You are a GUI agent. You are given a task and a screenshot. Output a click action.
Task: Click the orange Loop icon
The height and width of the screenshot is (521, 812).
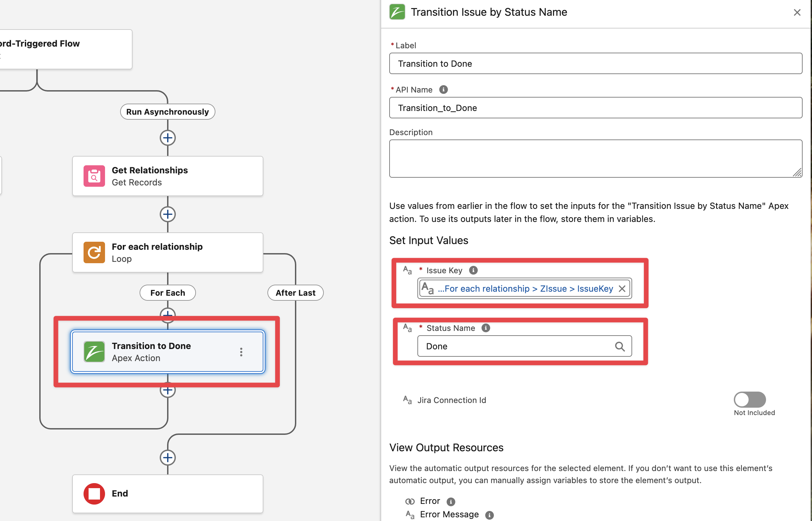[x=94, y=252]
